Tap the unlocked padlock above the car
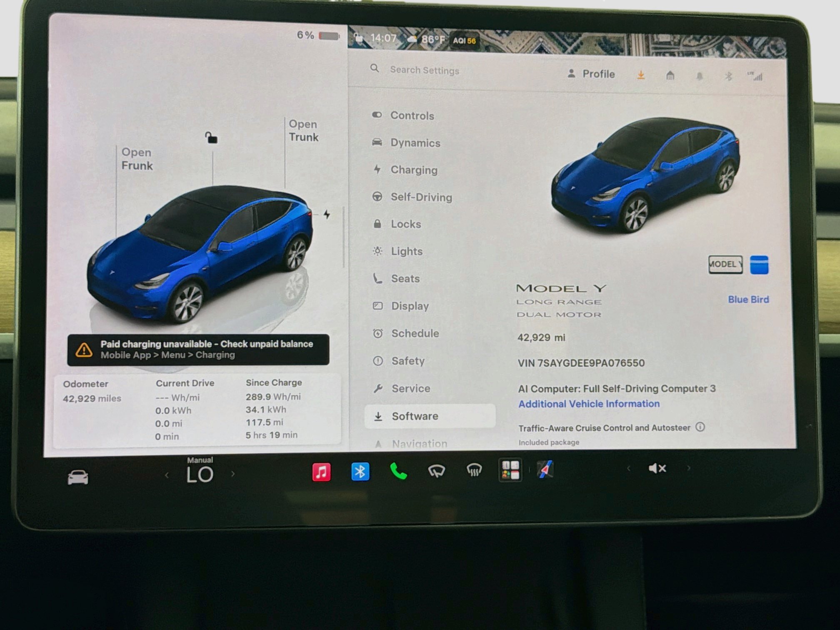 211,137
